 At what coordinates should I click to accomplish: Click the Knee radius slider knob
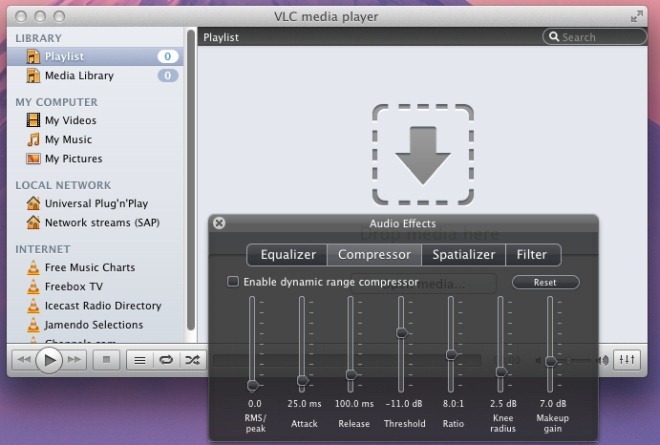[x=501, y=372]
